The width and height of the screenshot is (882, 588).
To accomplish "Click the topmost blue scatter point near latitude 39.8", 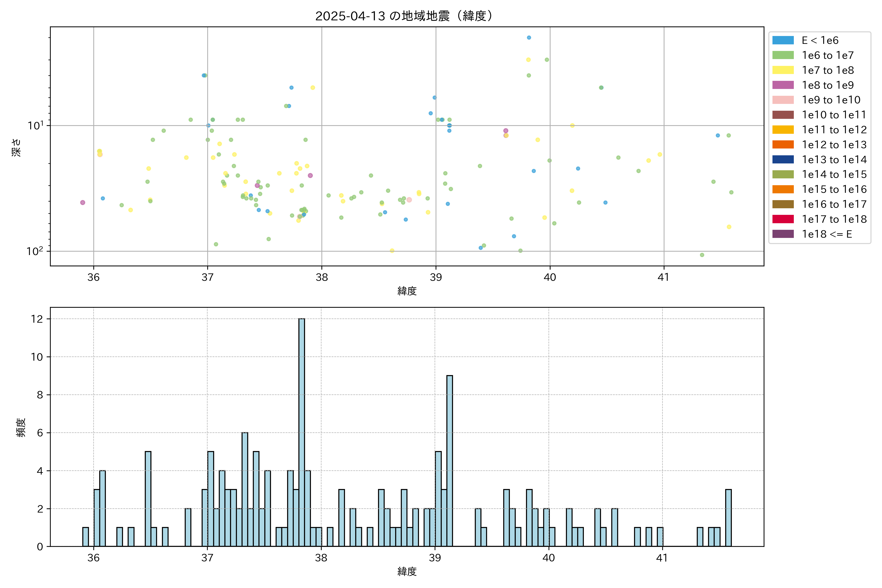I will 529,37.
